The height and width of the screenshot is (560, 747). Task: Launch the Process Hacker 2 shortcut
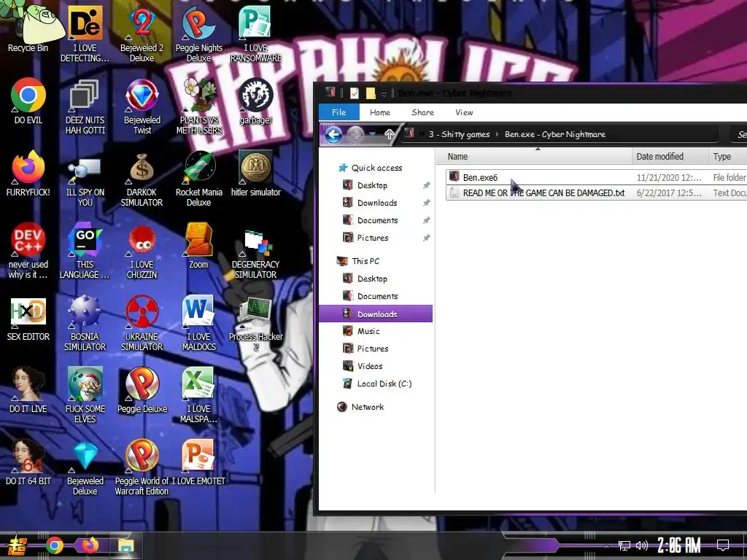point(256,324)
